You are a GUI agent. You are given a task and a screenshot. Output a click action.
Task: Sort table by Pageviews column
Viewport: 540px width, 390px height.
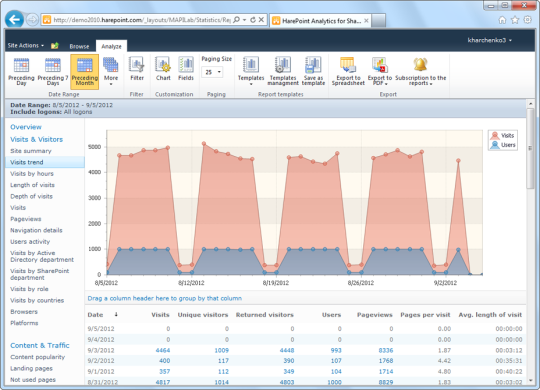[375, 315]
